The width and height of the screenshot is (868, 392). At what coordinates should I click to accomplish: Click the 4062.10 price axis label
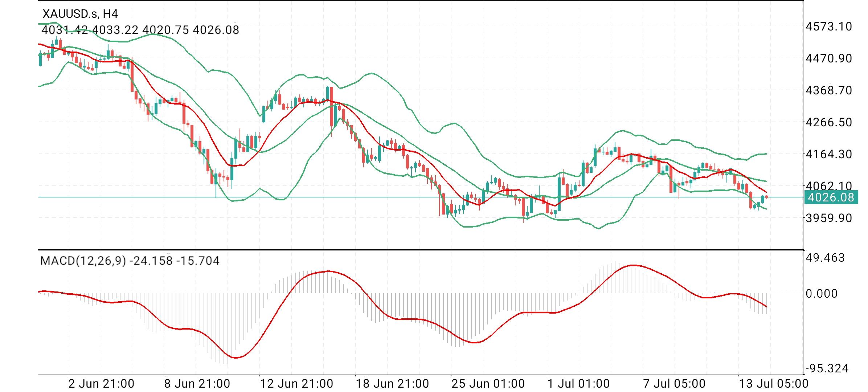(828, 186)
